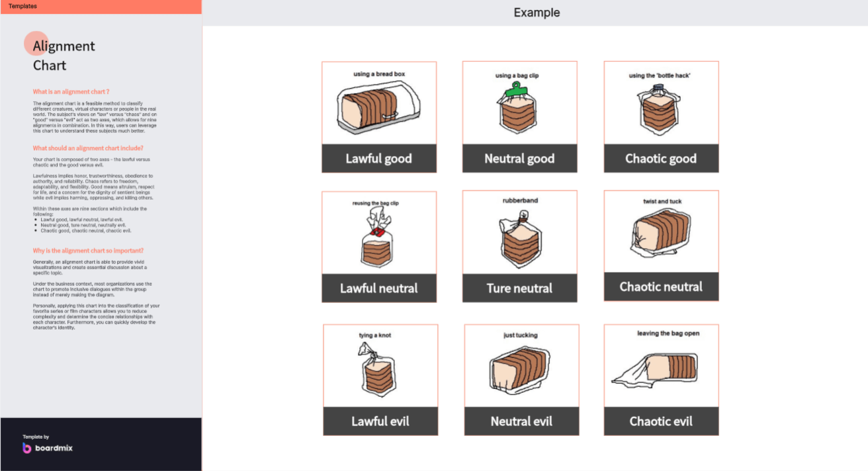Select the just tucking bread illustration
The width and height of the screenshot is (868, 471).
521,370
